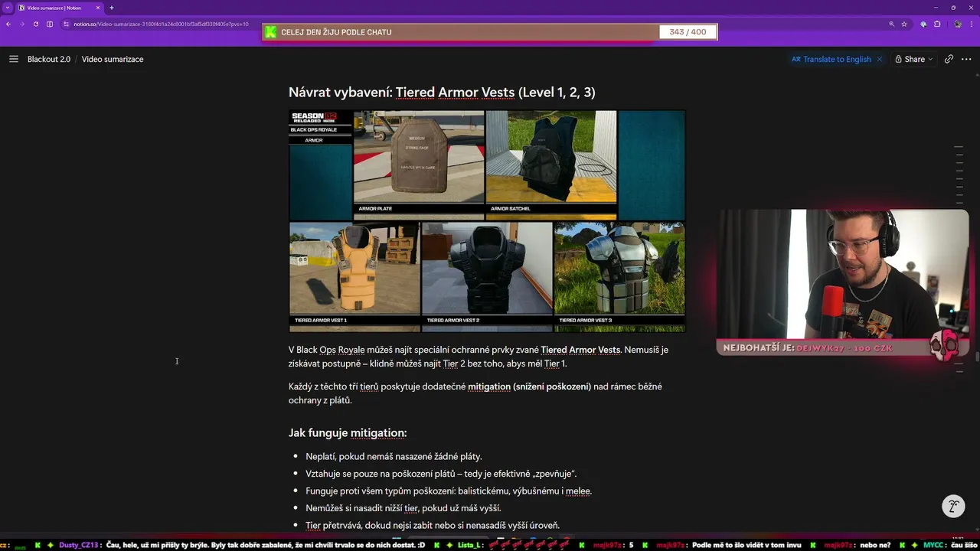
Task: Click the browser address bar URL
Action: tap(161, 24)
